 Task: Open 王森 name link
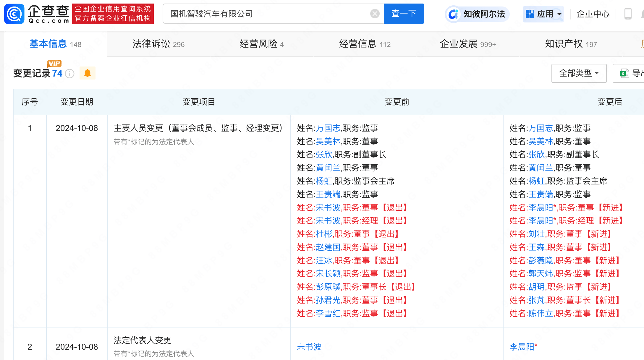[537, 247]
